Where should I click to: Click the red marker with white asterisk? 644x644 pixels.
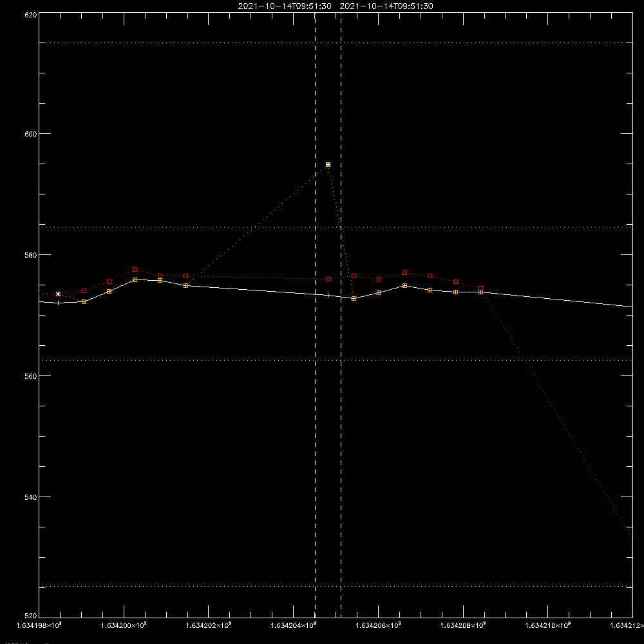click(x=59, y=294)
